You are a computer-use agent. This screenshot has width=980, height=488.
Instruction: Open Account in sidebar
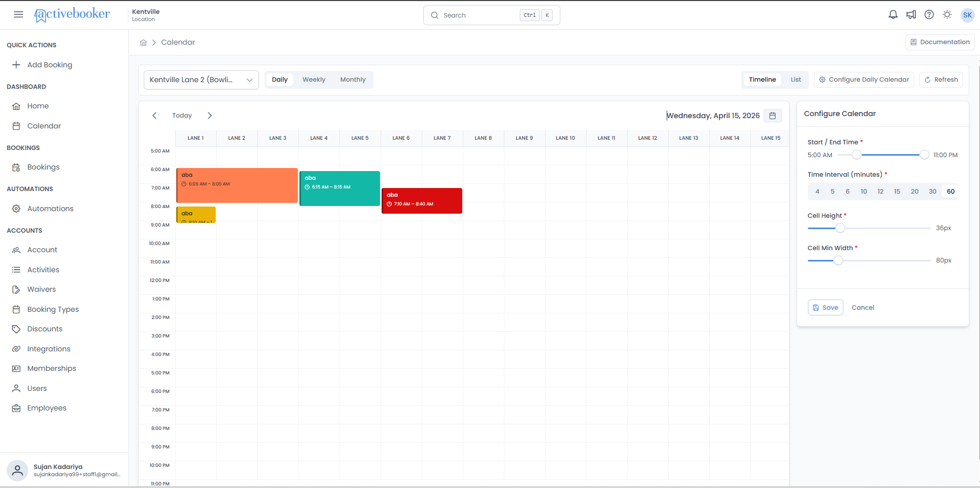click(x=42, y=250)
